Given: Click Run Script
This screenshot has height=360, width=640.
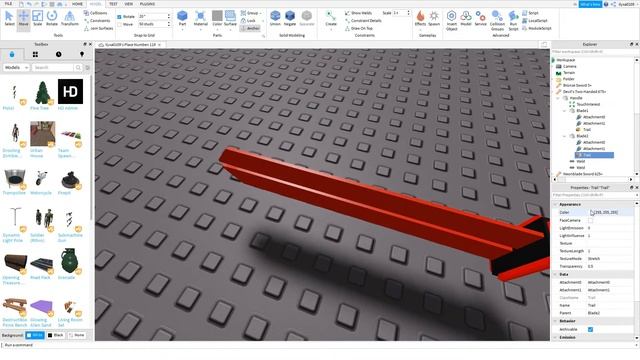Looking at the screenshot, I should point(513,20).
